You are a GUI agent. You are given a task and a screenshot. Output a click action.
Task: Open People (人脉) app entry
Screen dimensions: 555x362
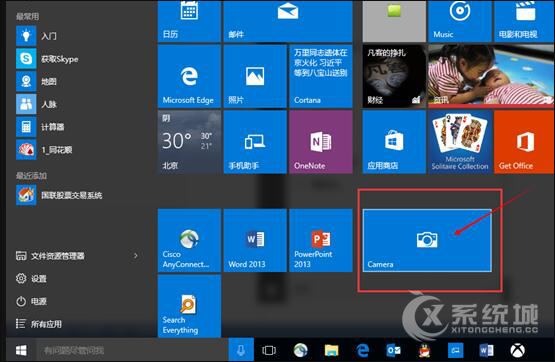tap(36, 104)
